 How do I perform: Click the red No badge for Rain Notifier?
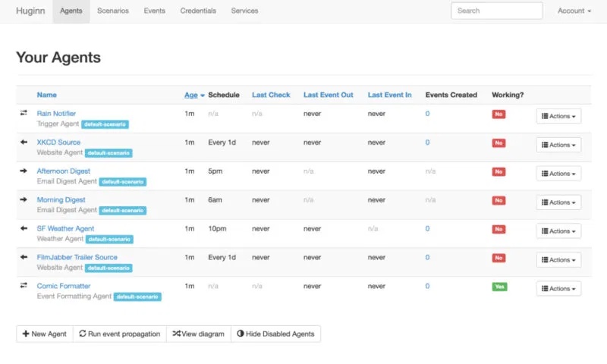tap(498, 115)
